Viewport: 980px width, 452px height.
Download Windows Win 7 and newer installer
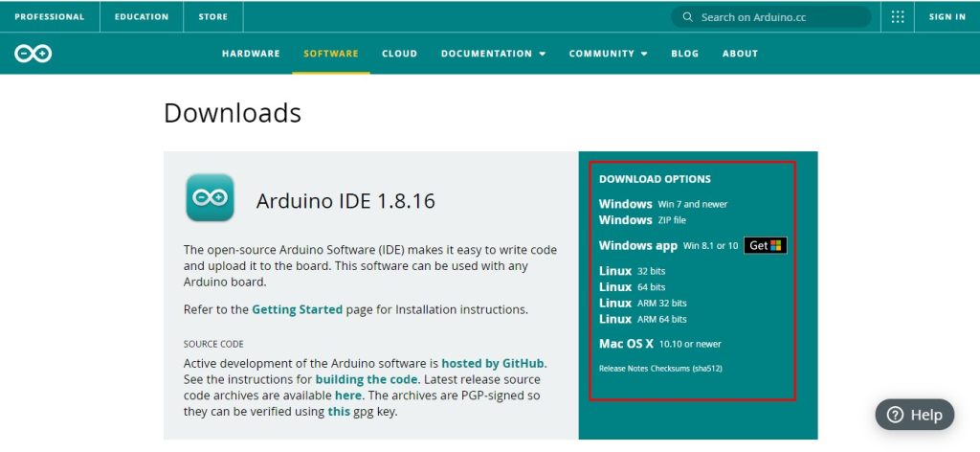pos(663,204)
